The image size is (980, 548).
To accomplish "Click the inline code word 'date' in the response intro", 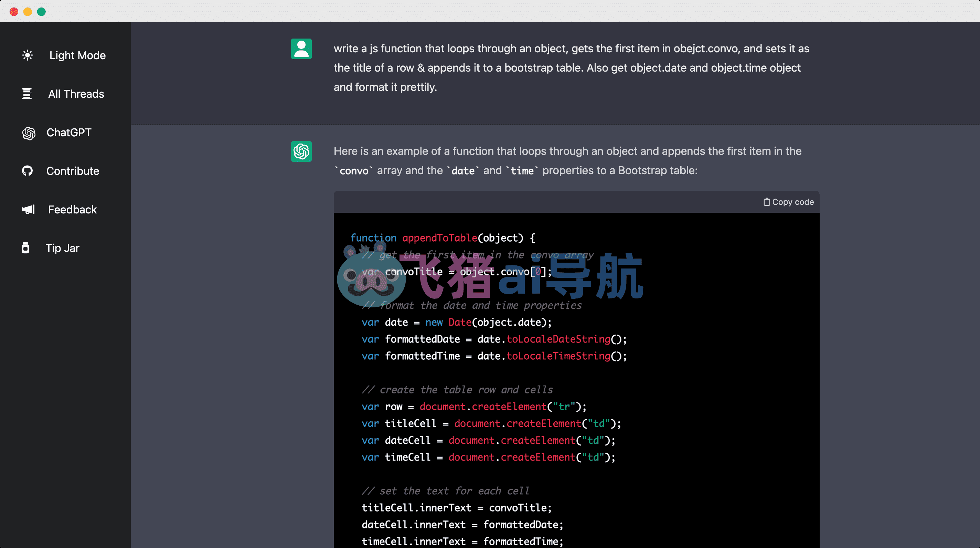I will [x=463, y=171].
